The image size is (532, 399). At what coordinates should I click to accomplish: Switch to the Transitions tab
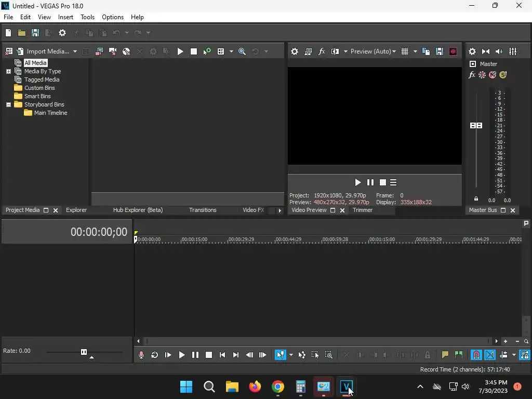[x=203, y=210]
